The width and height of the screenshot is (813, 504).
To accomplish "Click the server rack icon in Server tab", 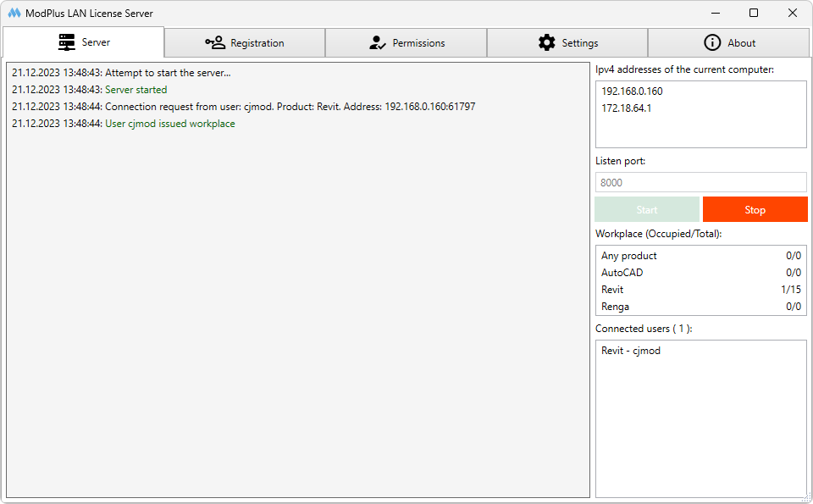I will 67,42.
